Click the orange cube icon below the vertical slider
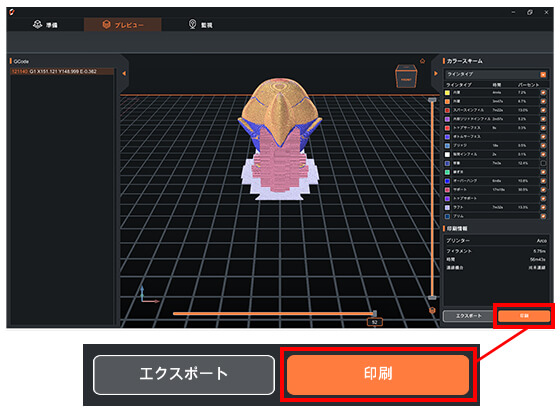Image resolution: width=560 pixels, height=420 pixels. 432,310
